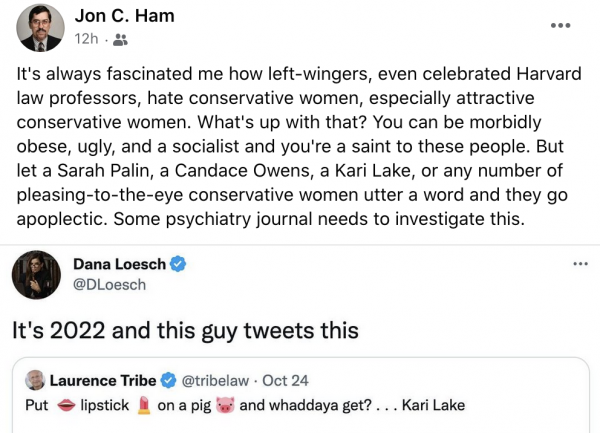The width and height of the screenshot is (600, 433).
Task: Expand the tweet's three-dot more menu
Action: tap(579, 263)
